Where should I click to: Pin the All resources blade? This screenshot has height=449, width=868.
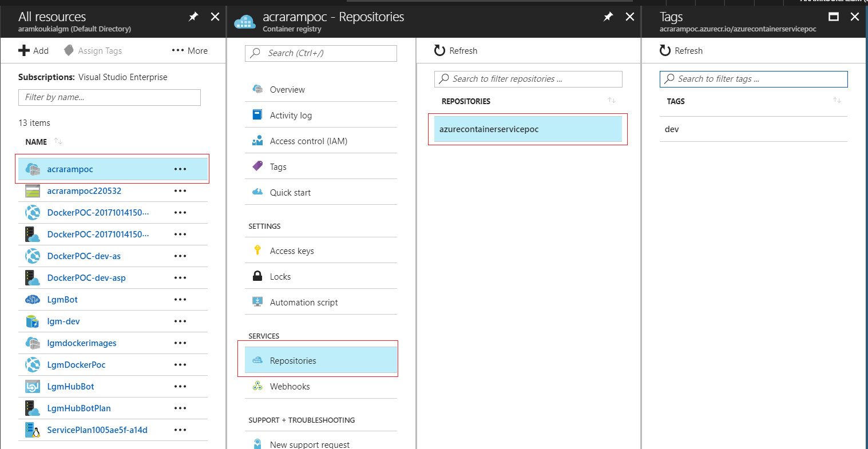pos(193,17)
